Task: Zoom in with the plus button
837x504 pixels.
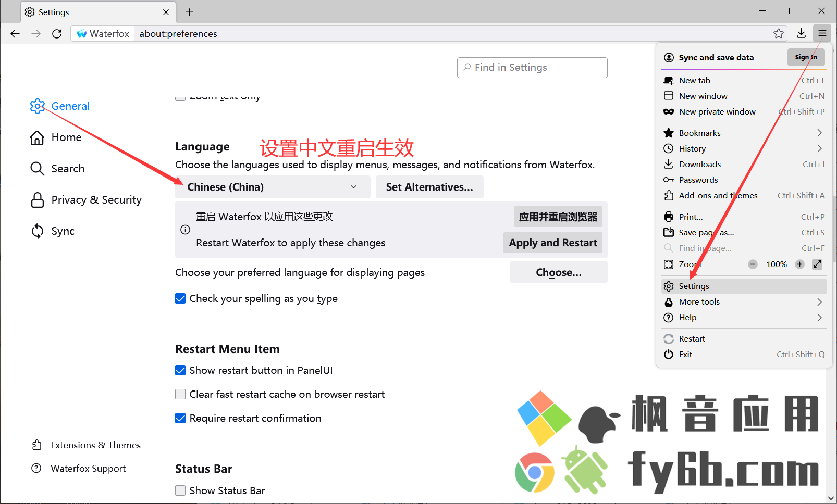Action: click(799, 264)
